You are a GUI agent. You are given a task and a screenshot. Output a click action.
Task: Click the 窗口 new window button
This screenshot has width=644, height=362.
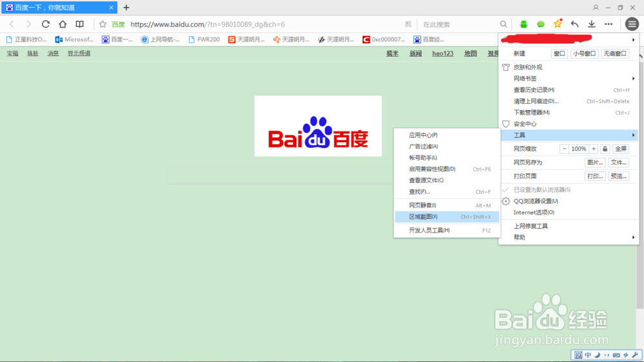(x=560, y=53)
